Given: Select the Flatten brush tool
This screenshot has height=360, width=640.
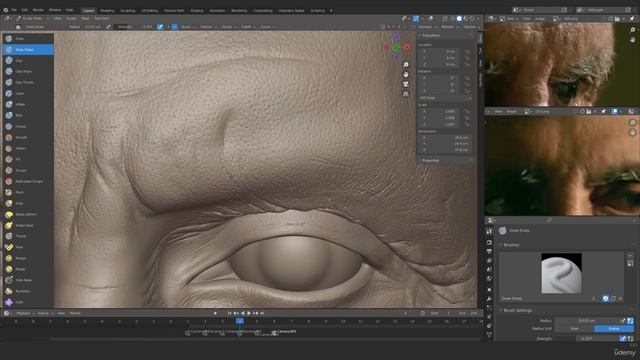Looking at the screenshot, I should click(x=28, y=149).
